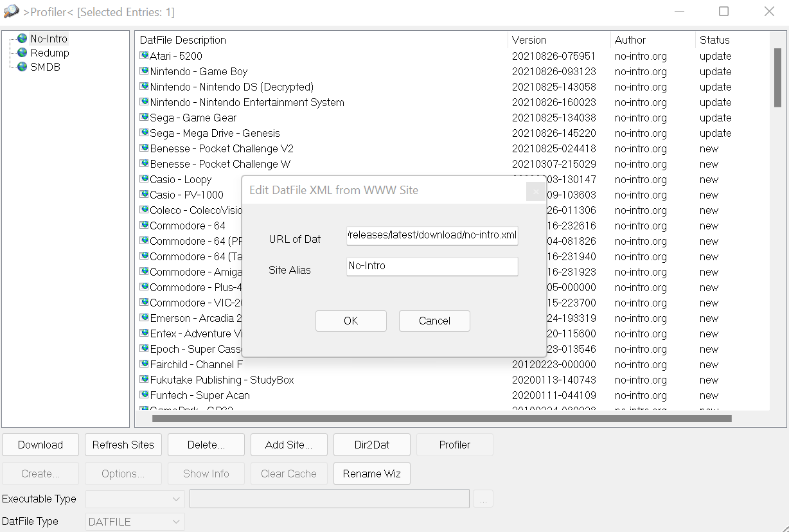789x532 pixels.
Task: Click version 20210826-093123 cell
Action: (x=554, y=71)
